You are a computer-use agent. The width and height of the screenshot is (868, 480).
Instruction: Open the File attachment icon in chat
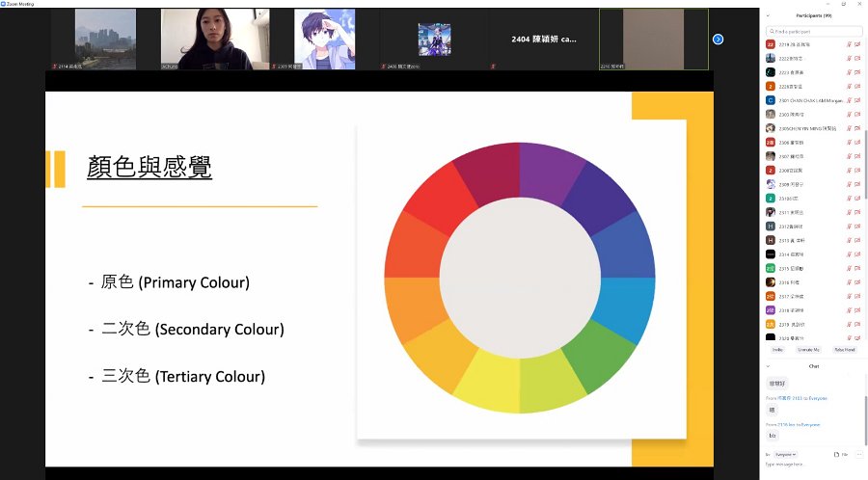[839, 455]
